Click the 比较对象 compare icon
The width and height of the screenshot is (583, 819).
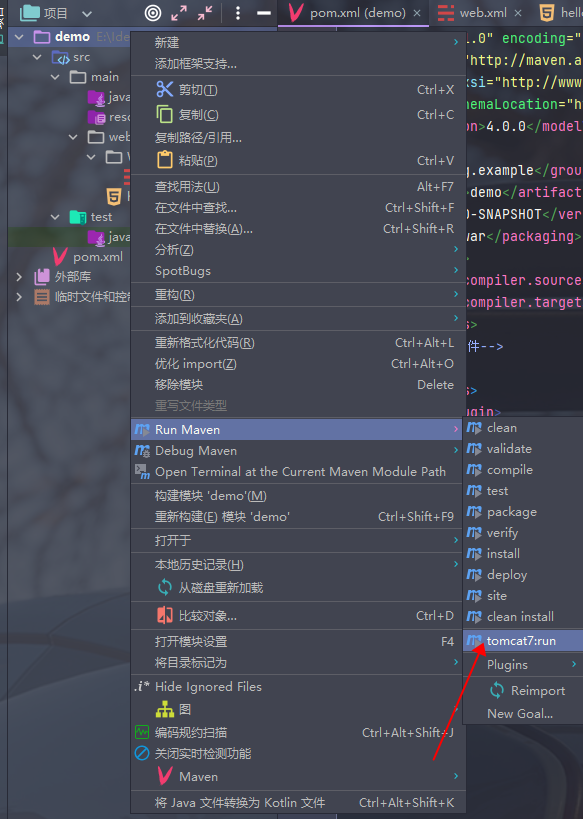pyautogui.click(x=165, y=615)
